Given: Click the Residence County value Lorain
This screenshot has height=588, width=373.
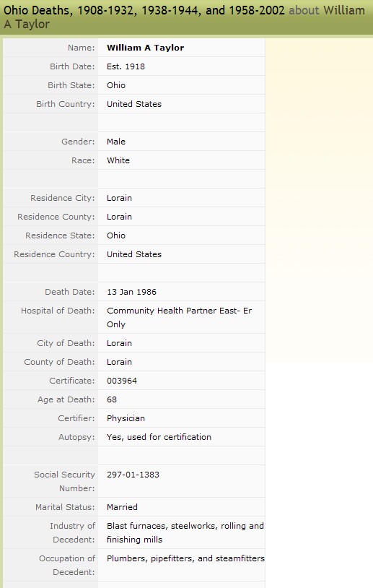Looking at the screenshot, I should pos(120,217).
